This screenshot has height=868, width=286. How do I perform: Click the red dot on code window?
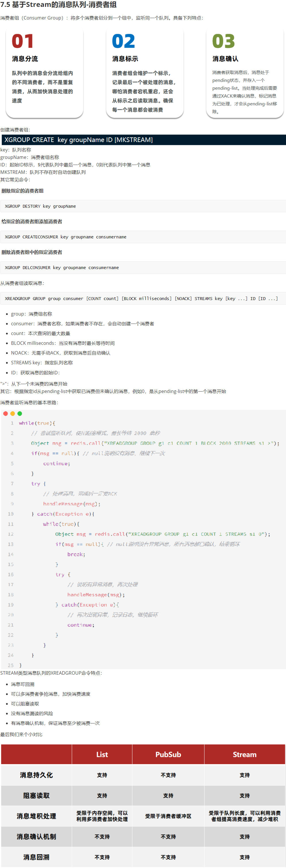click(x=5, y=413)
